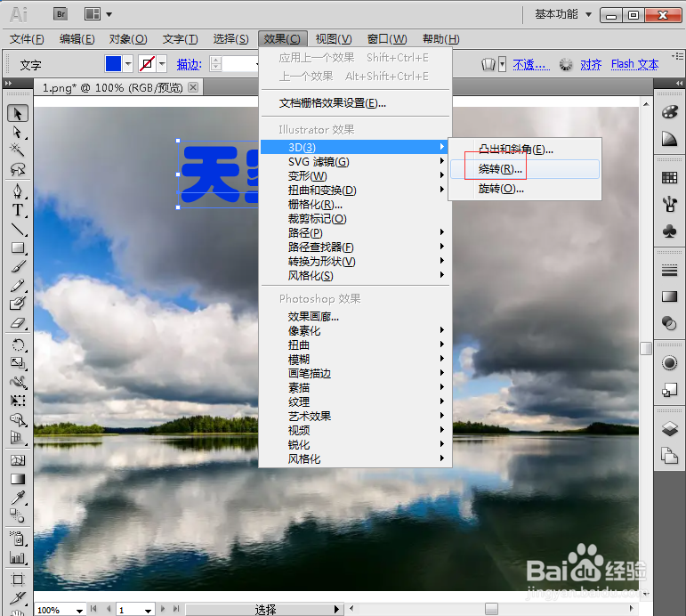Image resolution: width=686 pixels, height=616 pixels.
Task: Collapse the left tools panel double-arrow
Action: coord(8,83)
